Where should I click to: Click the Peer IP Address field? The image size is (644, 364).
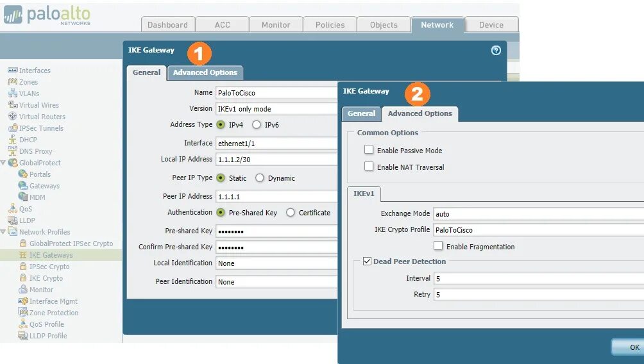click(x=276, y=196)
